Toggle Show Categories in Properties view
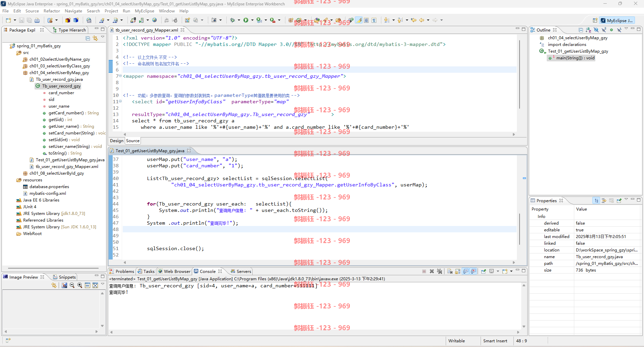Viewport: 644px width, 347px height. (596, 200)
